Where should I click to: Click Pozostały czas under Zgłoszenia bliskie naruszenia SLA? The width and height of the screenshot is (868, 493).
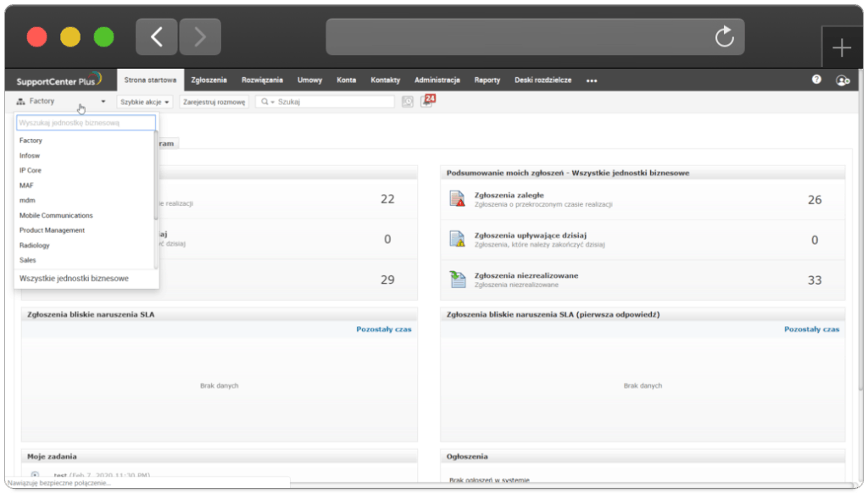384,330
